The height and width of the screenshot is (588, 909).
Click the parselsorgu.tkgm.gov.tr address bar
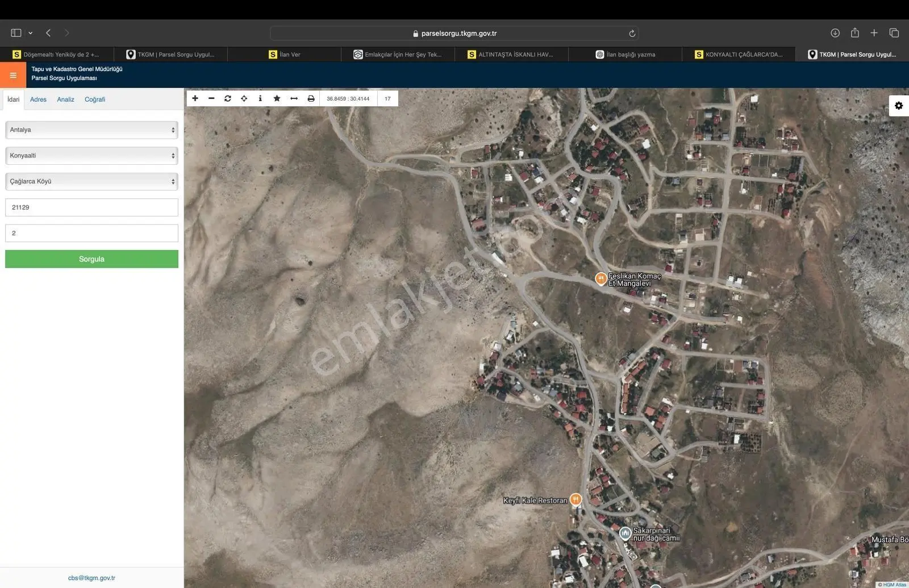454,34
